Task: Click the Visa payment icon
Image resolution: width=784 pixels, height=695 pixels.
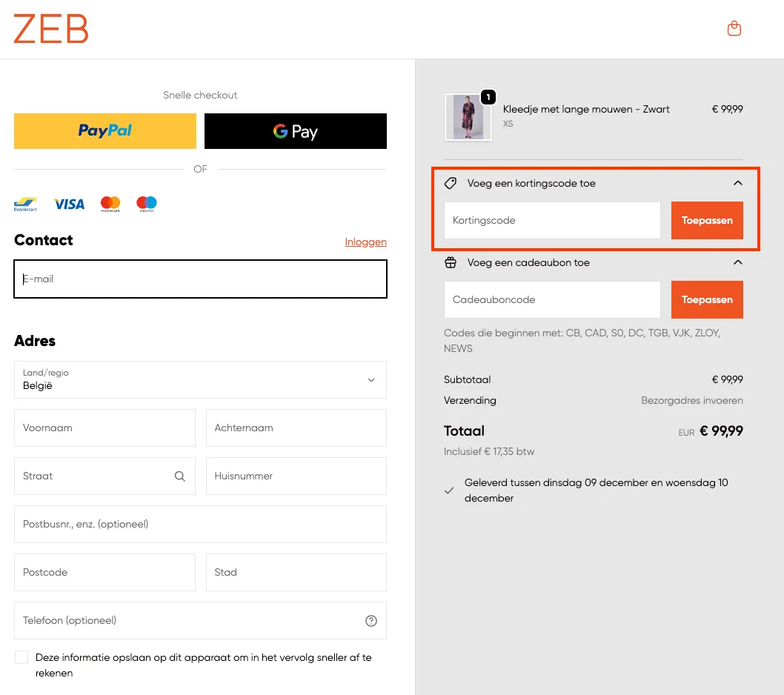Action: 69,204
